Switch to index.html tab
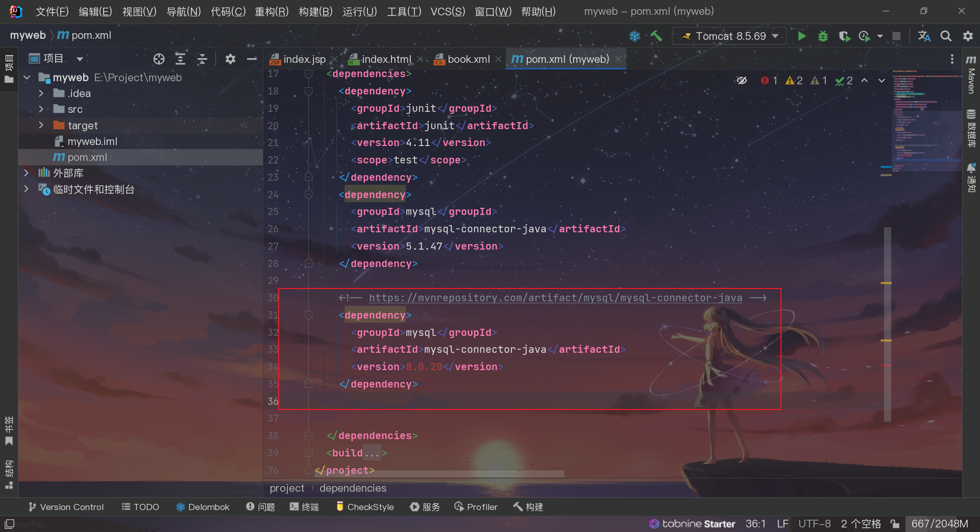Image resolution: width=980 pixels, height=532 pixels. click(386, 59)
